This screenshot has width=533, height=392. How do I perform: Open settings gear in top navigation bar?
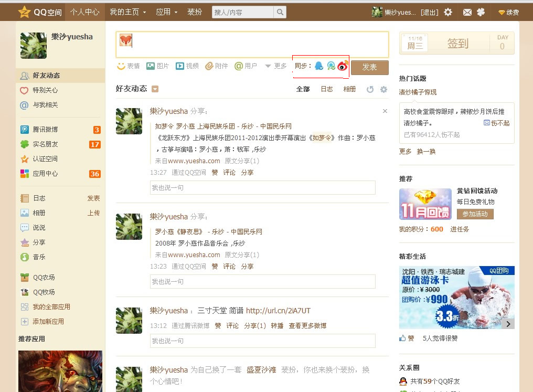tap(448, 13)
